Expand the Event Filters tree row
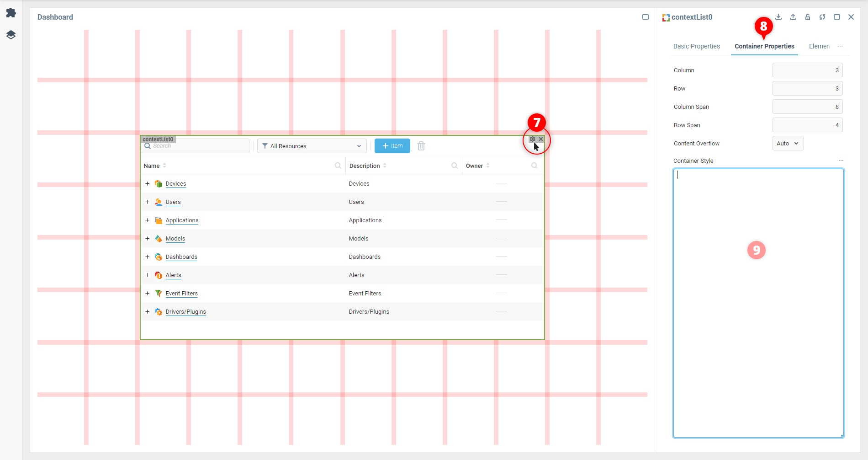This screenshot has height=460, width=868. (148, 293)
